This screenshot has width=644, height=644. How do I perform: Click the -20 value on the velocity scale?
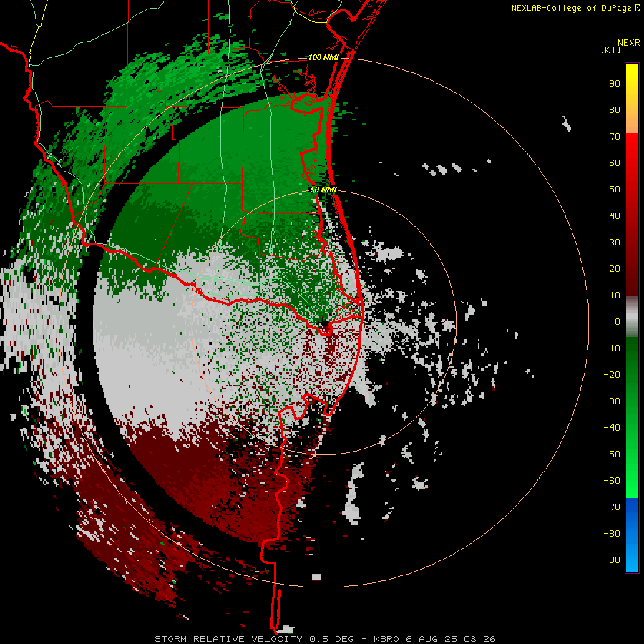[612, 374]
